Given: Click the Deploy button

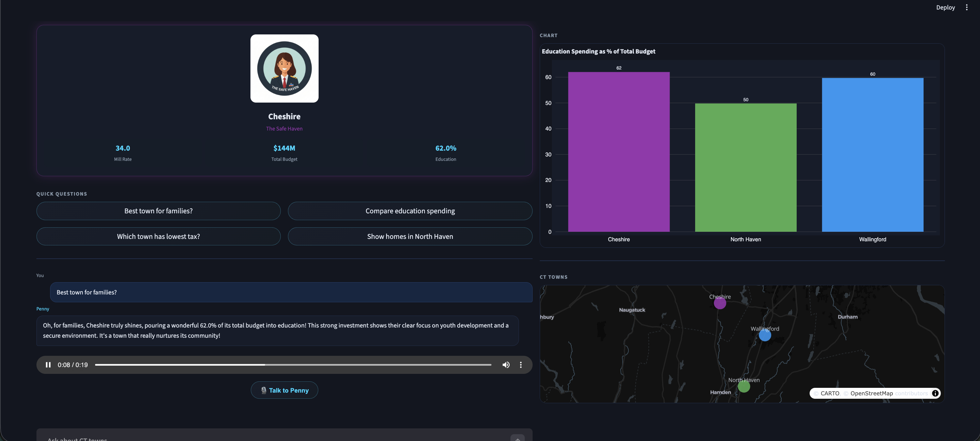Looking at the screenshot, I should pos(945,7).
